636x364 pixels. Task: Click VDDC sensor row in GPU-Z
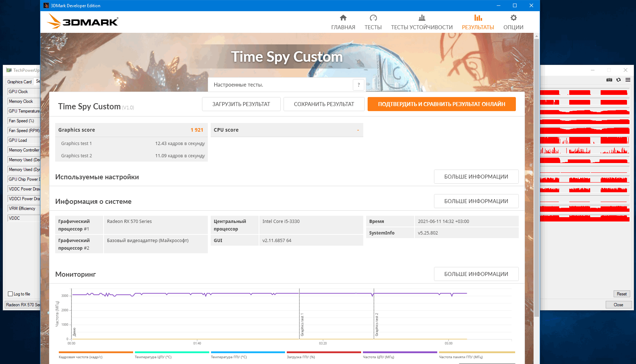click(x=24, y=218)
